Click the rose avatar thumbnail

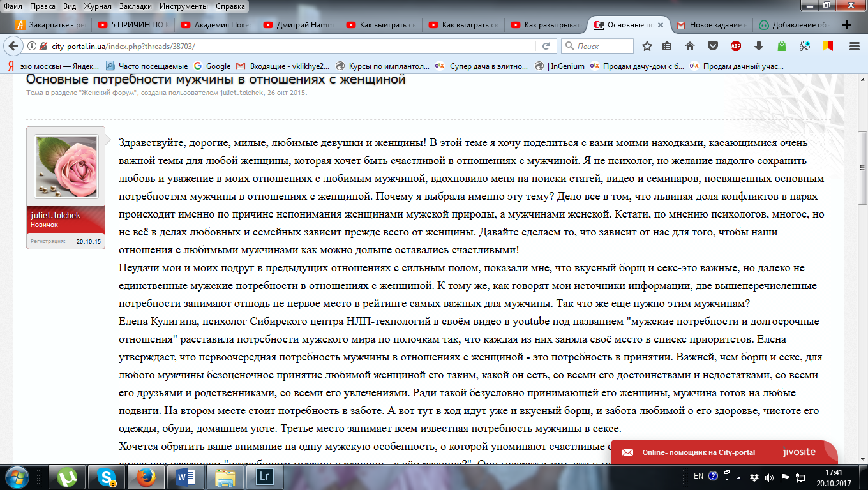(66, 167)
